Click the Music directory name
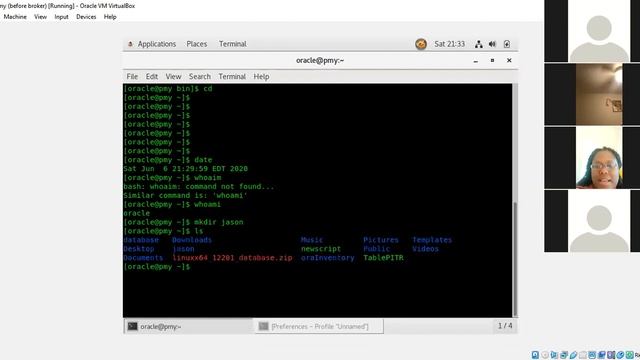This screenshot has height=360, width=640. pos(312,240)
